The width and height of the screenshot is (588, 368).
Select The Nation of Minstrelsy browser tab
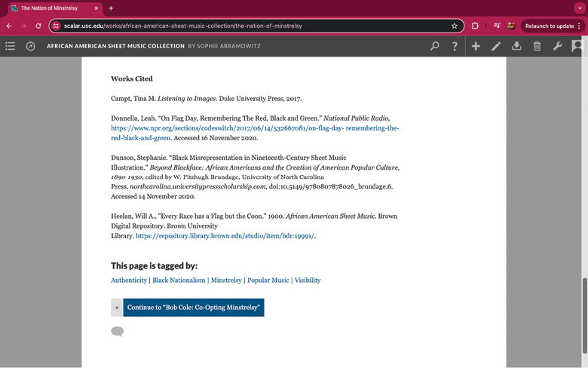click(x=54, y=8)
